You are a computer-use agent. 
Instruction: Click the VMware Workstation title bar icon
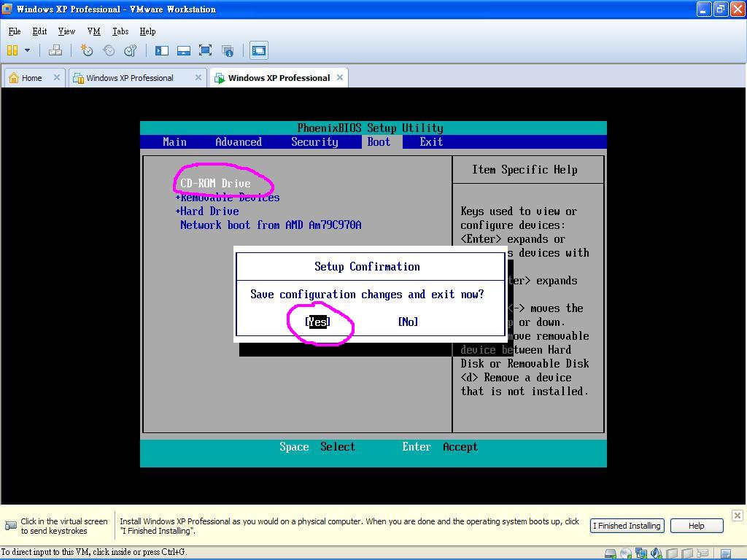click(x=7, y=9)
